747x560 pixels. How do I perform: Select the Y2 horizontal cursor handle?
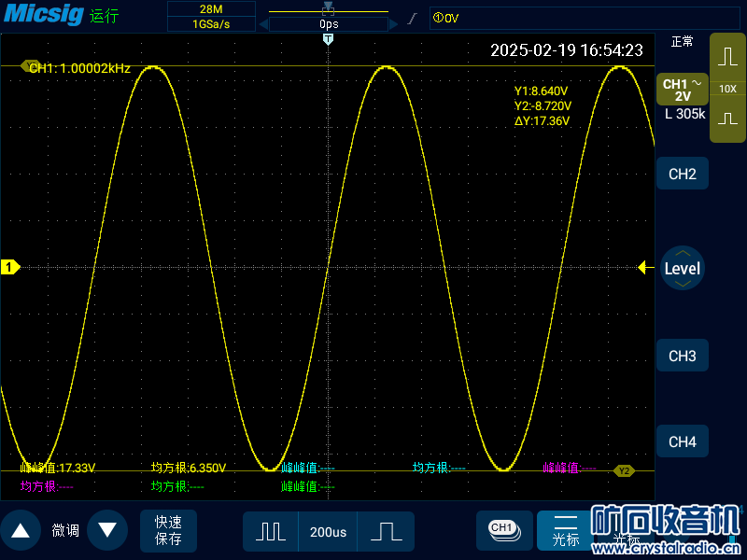(x=624, y=471)
